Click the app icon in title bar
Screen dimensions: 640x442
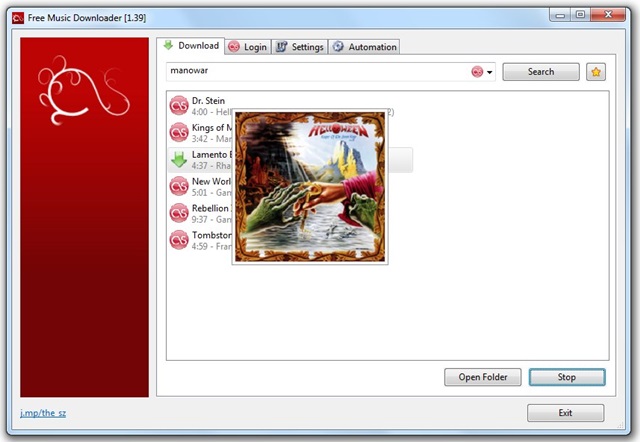18,18
